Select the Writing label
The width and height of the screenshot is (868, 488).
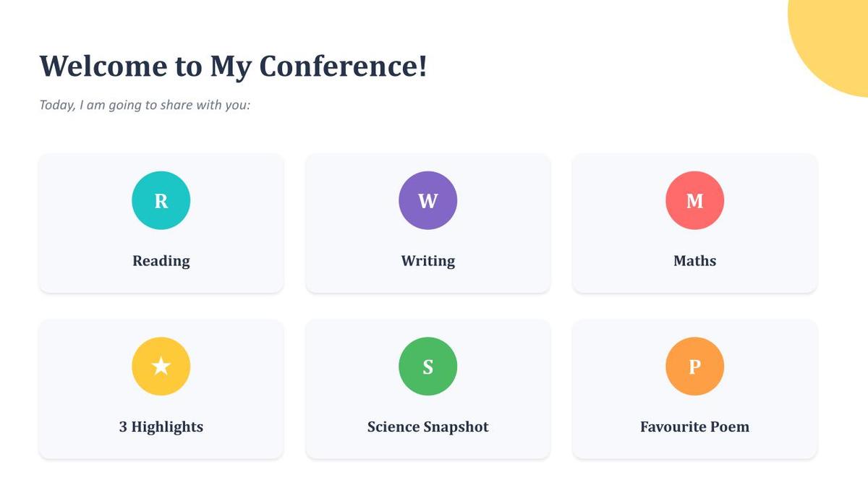(427, 261)
